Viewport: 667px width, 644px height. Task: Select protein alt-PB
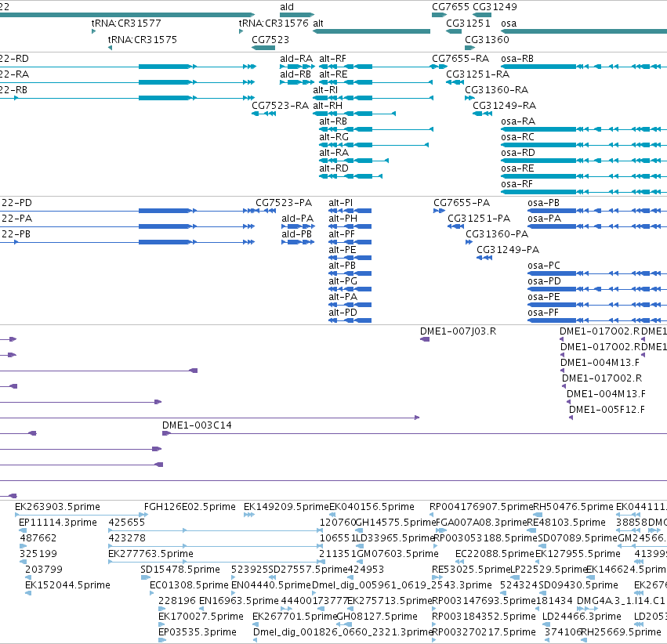tap(342, 266)
